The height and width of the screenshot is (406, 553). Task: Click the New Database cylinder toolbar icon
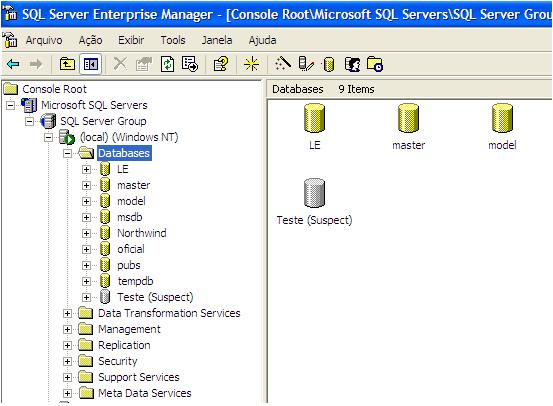[x=328, y=65]
